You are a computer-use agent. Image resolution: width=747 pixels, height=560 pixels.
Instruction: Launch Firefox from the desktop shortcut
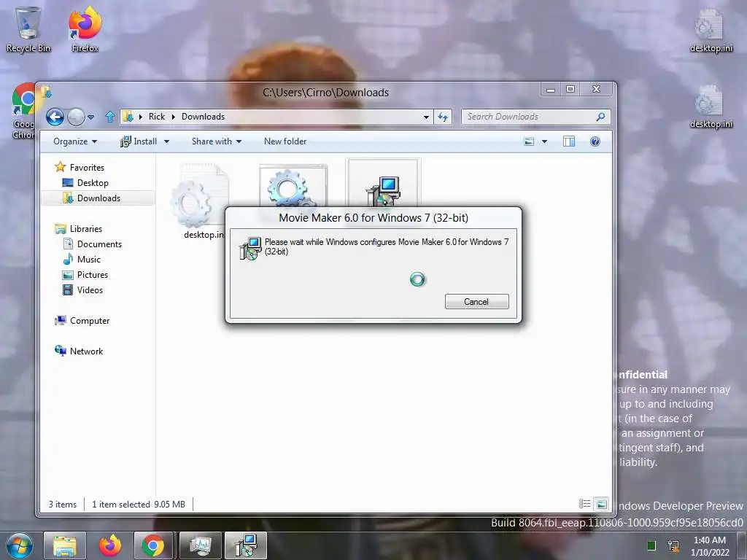point(85,28)
